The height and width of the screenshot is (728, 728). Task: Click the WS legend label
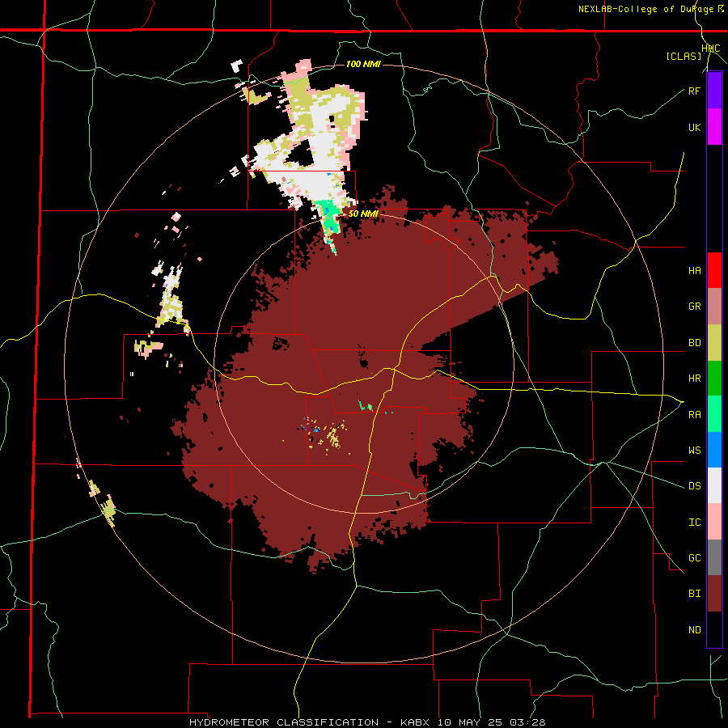click(x=694, y=451)
